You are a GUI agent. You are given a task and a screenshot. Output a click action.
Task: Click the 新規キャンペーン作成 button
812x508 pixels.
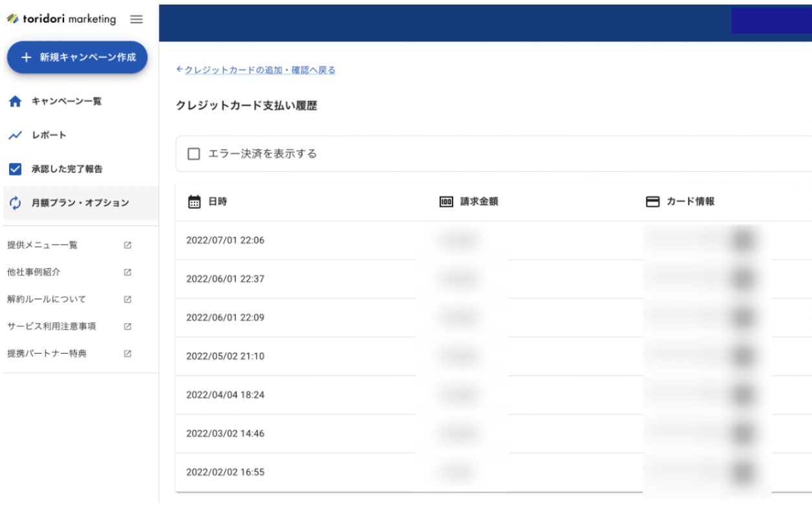(x=77, y=57)
